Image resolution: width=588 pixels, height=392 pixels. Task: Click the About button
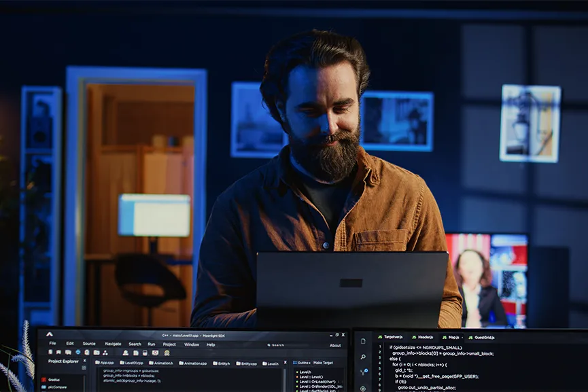pyautogui.click(x=335, y=345)
